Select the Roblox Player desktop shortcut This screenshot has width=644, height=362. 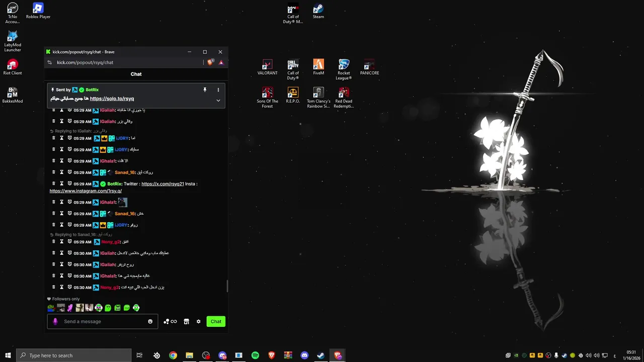(x=38, y=11)
